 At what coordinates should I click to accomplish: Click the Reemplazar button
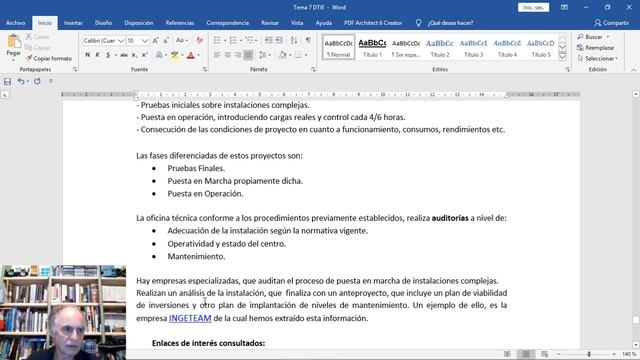[596, 48]
